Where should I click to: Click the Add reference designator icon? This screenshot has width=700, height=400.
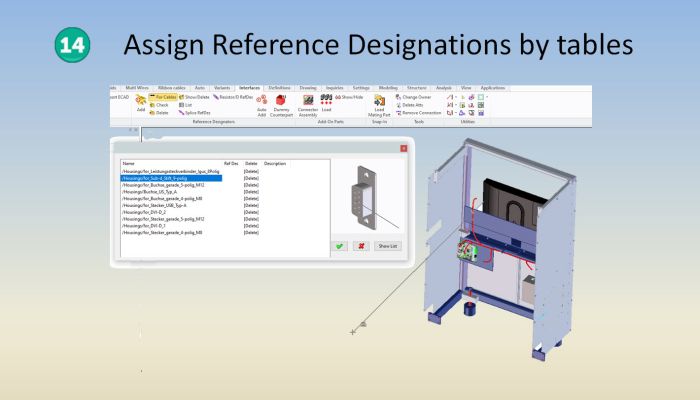point(141,102)
